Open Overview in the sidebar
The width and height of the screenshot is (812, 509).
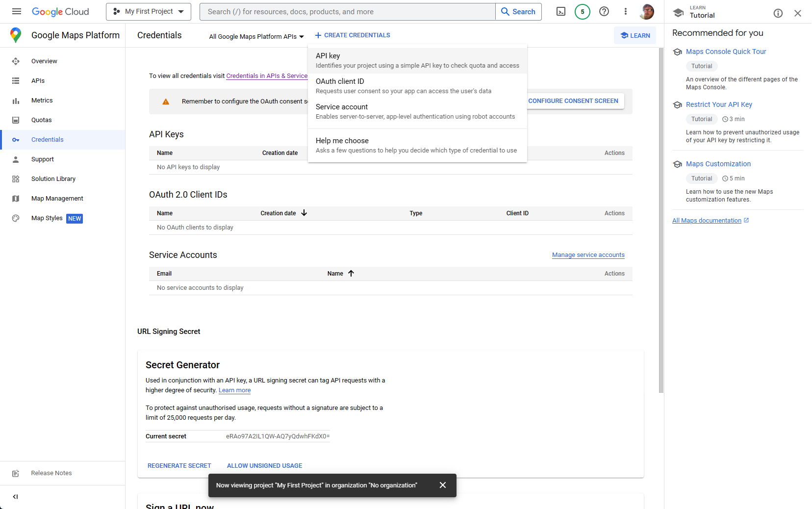click(x=63, y=61)
